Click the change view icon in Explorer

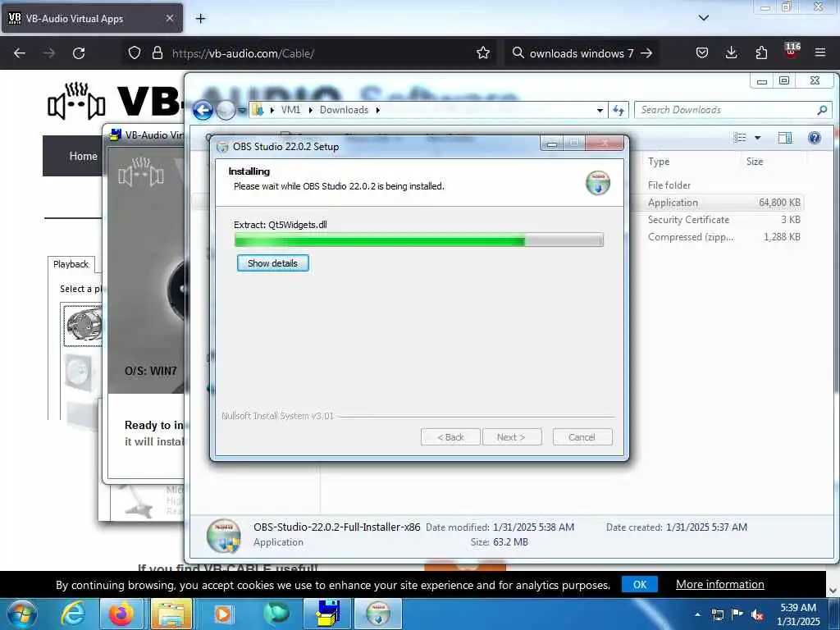(x=740, y=138)
